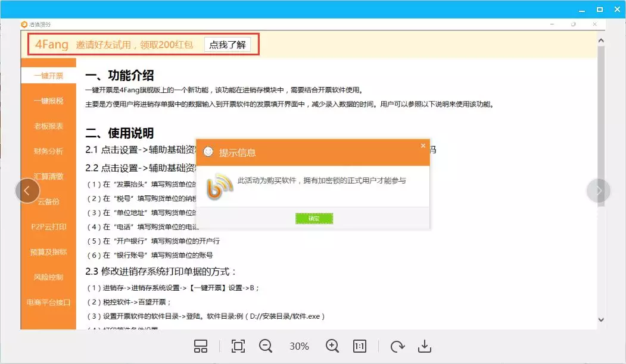
Task: Open the thumbnail grid view icon
Action: [x=200, y=346]
